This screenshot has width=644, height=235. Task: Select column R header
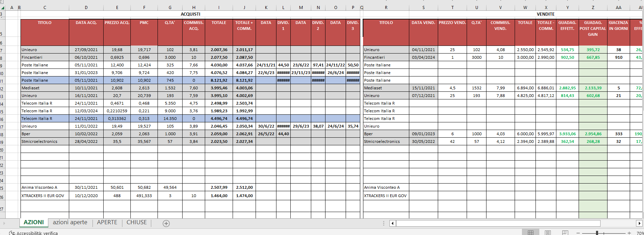point(386,7)
